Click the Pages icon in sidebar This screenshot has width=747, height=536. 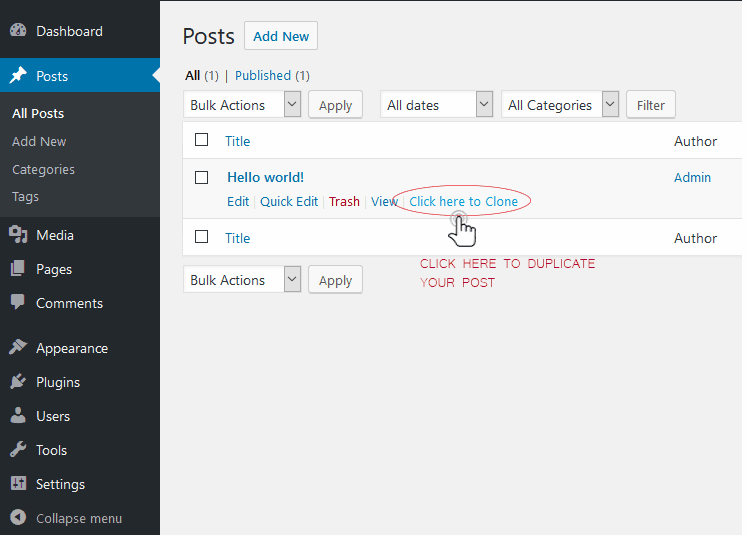pos(18,268)
